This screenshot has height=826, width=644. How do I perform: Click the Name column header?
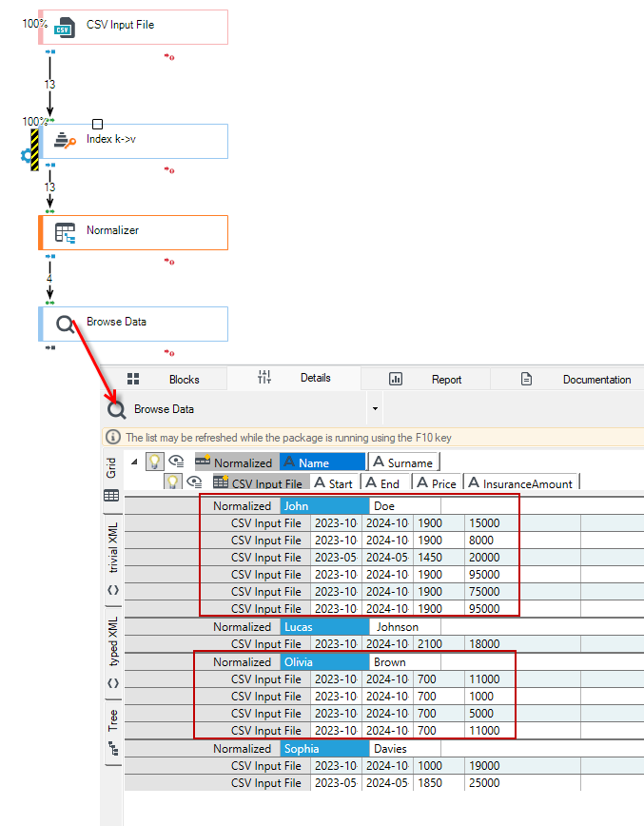coord(322,462)
